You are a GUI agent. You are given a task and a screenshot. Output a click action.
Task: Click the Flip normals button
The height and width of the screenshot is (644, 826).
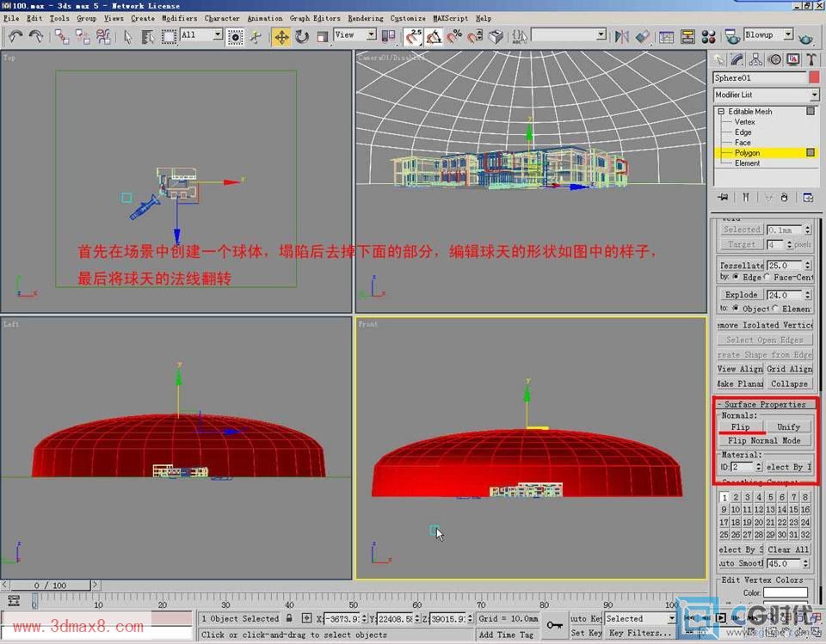740,427
